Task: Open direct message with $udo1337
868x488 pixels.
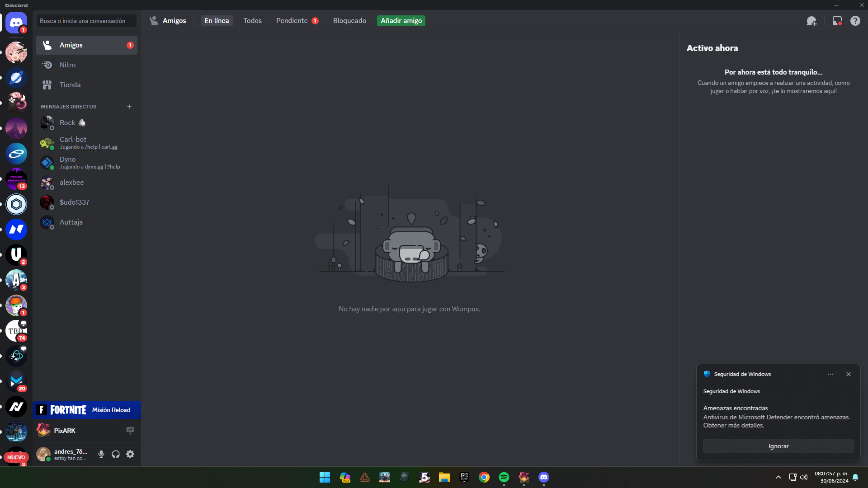Action: coord(87,202)
